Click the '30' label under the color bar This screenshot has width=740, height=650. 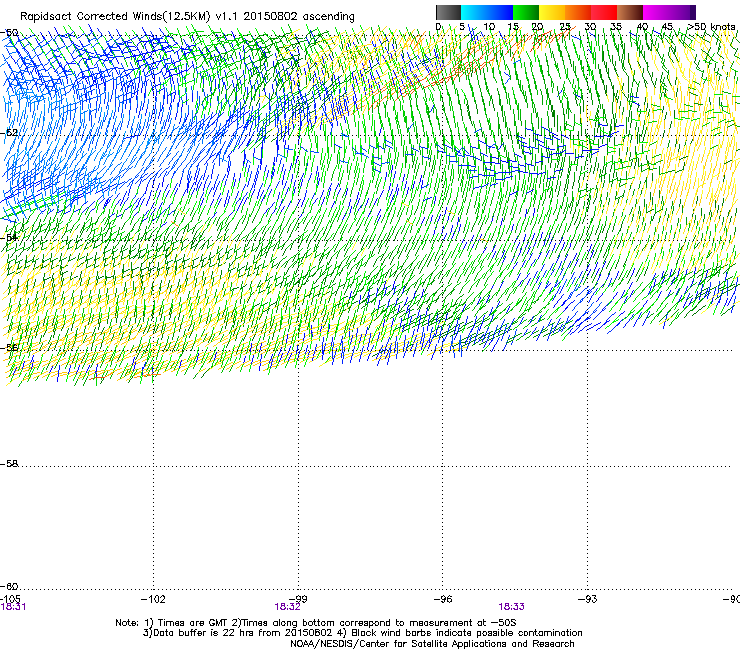(590, 27)
